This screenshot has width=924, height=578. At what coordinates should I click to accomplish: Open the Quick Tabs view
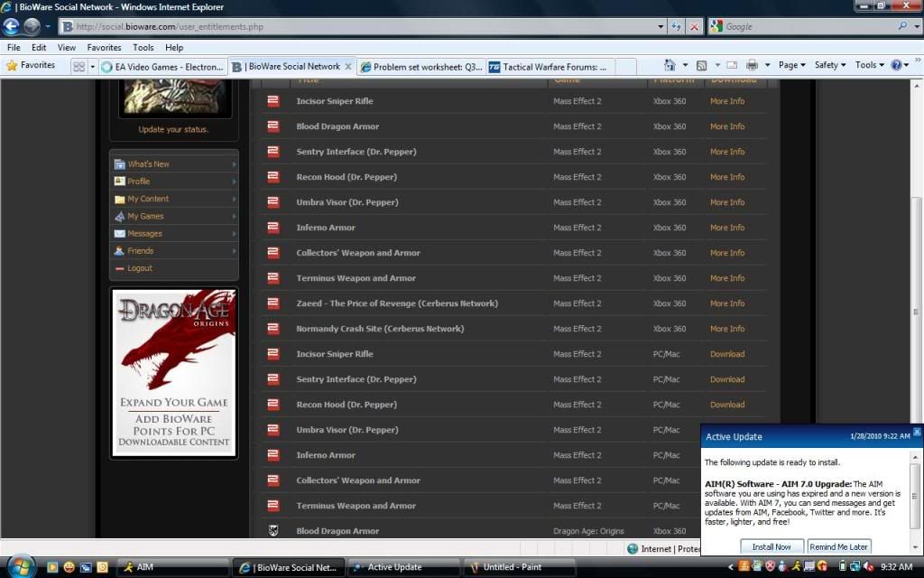pyautogui.click(x=79, y=66)
